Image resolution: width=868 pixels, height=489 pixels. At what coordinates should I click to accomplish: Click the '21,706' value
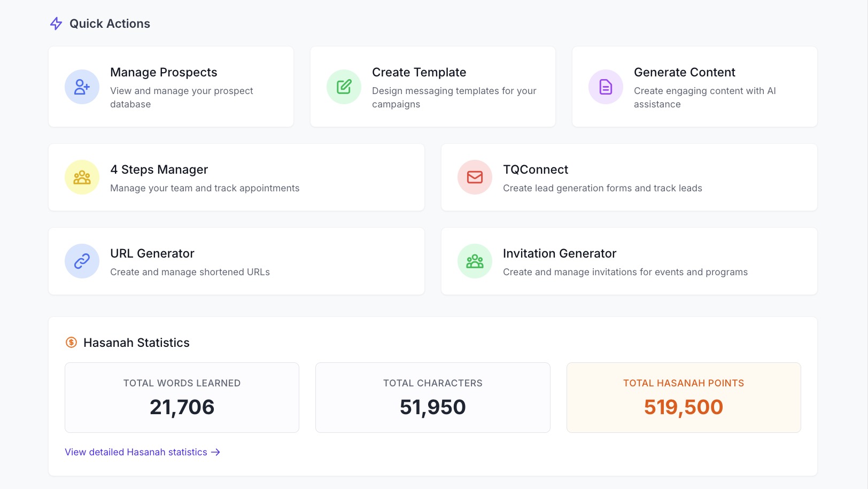point(182,407)
